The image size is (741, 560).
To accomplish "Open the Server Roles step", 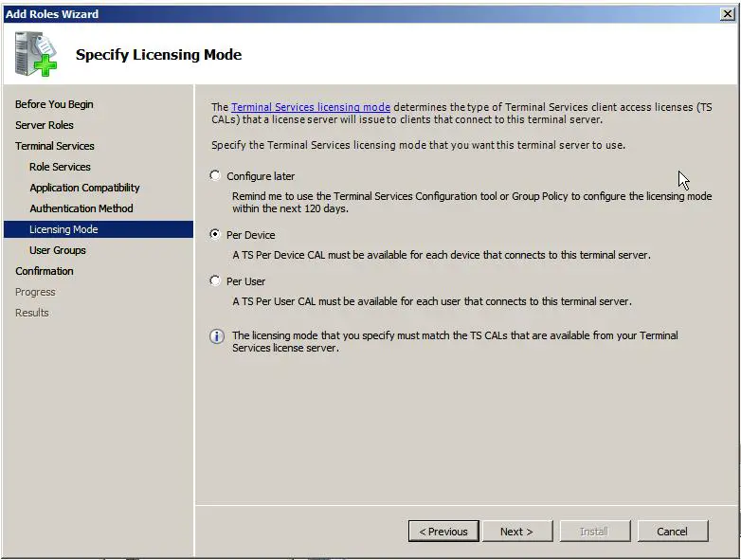I will point(44,125).
